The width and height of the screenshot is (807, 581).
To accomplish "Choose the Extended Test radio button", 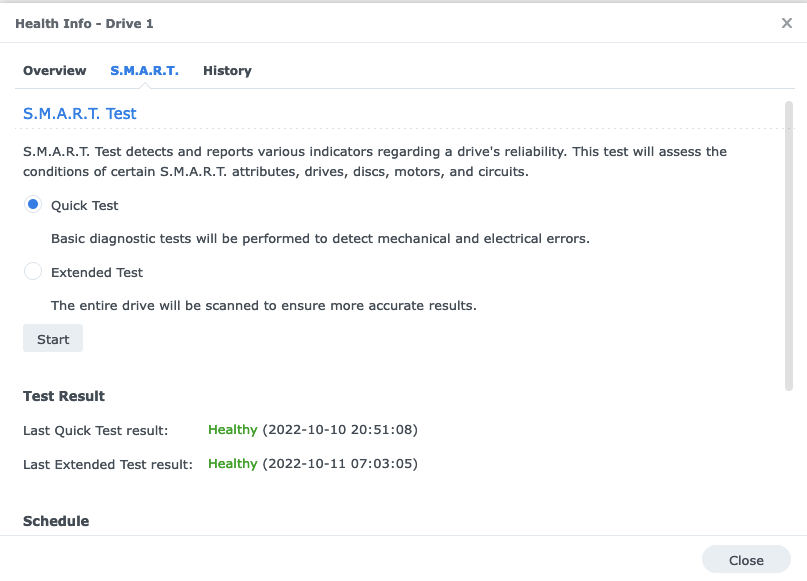I will point(33,272).
